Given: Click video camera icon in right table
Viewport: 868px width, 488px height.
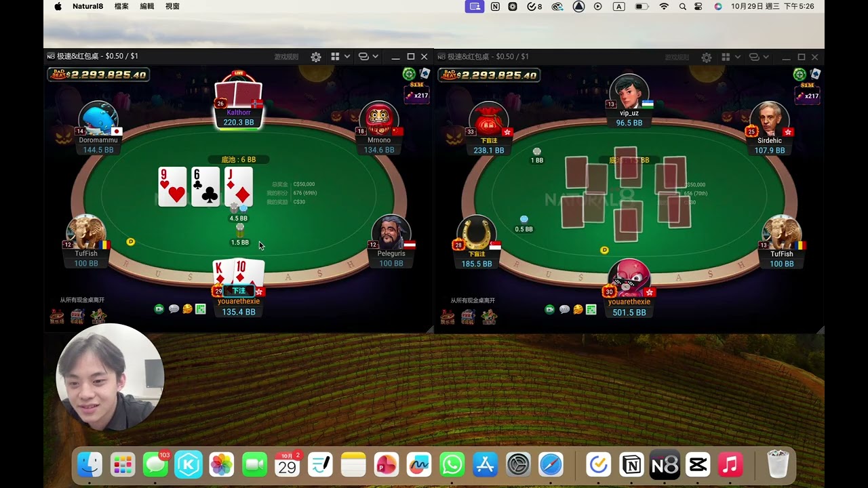Looking at the screenshot, I should tap(550, 309).
